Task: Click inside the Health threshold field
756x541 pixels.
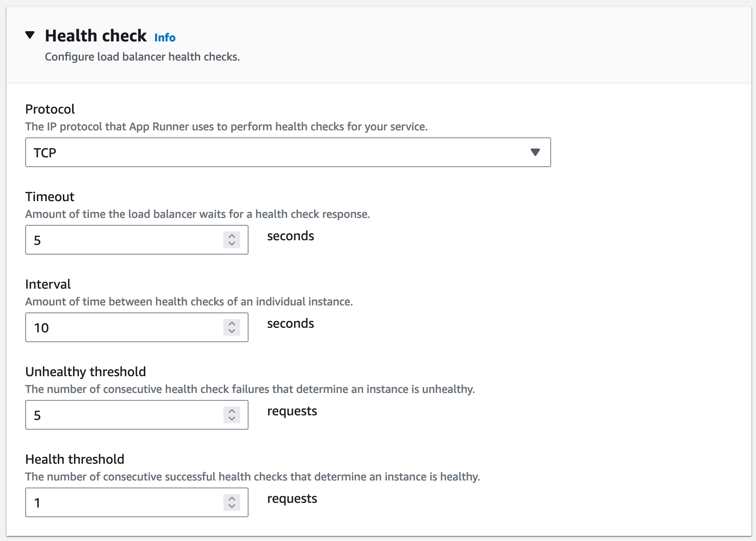Action: (116, 502)
